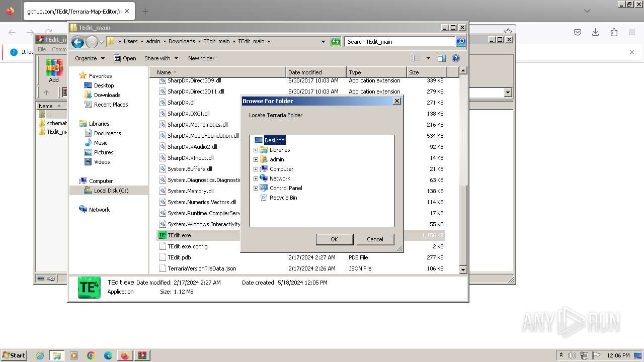Click the search magnifier icon

tap(461, 42)
